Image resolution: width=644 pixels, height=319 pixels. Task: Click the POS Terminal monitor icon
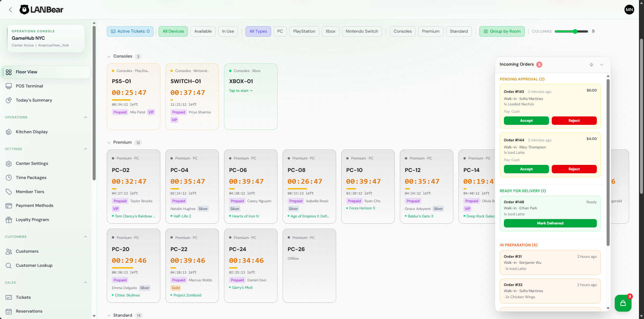coord(9,86)
